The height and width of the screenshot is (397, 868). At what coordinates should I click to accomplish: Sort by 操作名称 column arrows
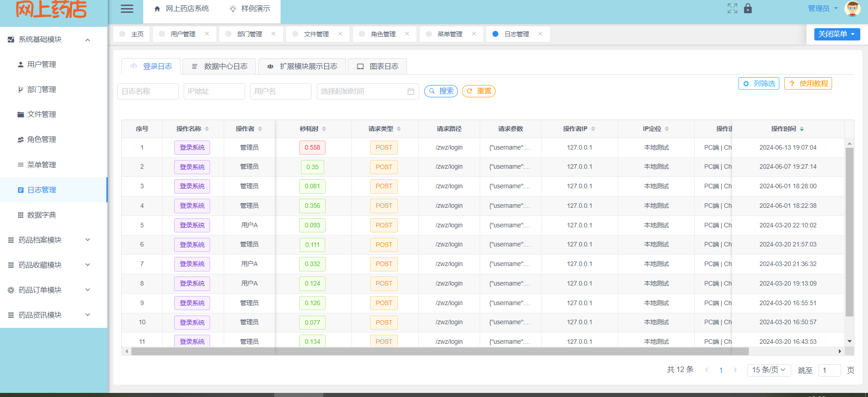pos(207,129)
